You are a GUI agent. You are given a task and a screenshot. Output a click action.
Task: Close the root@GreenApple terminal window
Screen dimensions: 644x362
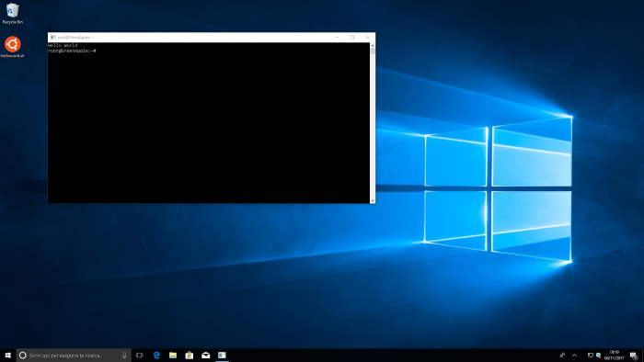pos(368,38)
